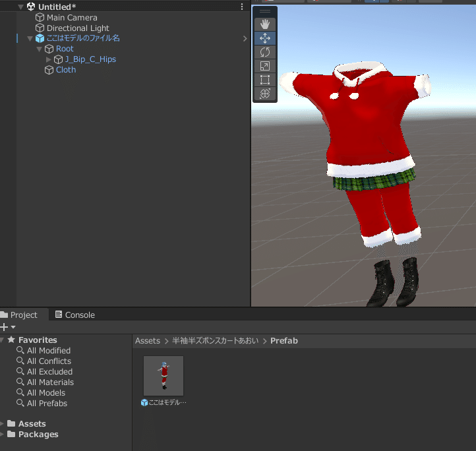Click the search icon beside All Excluded

tap(20, 371)
